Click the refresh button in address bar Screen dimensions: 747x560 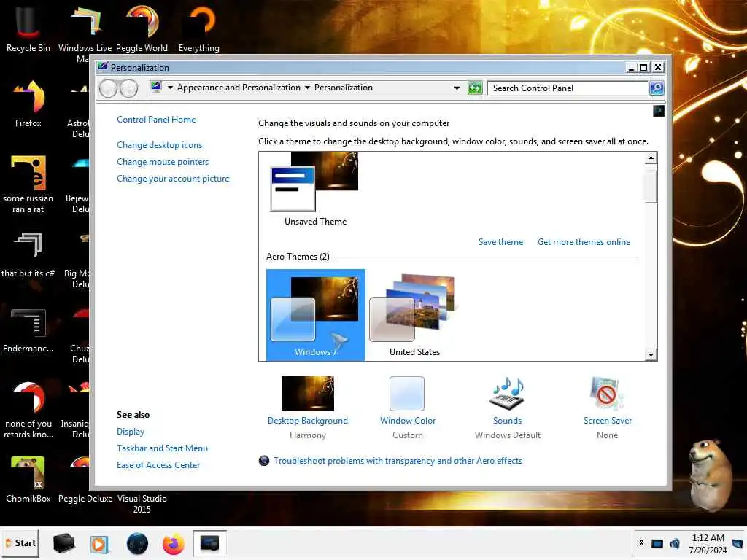tap(475, 88)
